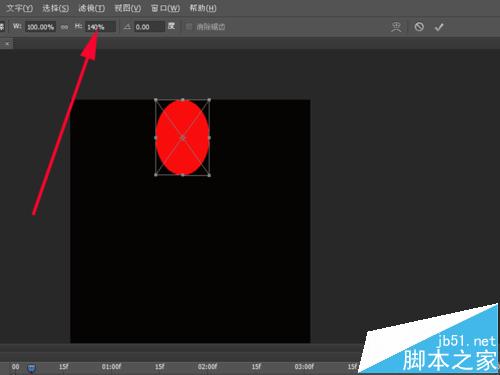This screenshot has height=375, width=500.
Task: Open the 选择(S) menu
Action: click(x=55, y=8)
